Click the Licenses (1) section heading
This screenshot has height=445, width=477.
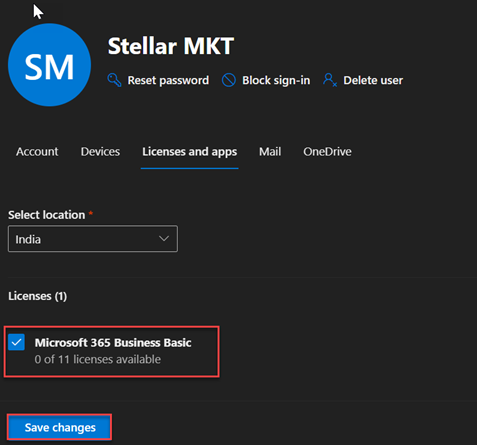(x=38, y=296)
